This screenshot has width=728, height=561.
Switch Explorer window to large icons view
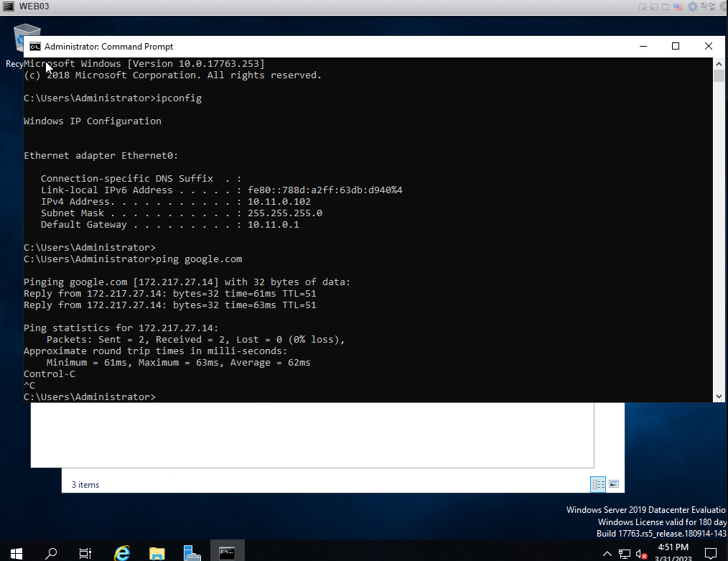click(614, 484)
